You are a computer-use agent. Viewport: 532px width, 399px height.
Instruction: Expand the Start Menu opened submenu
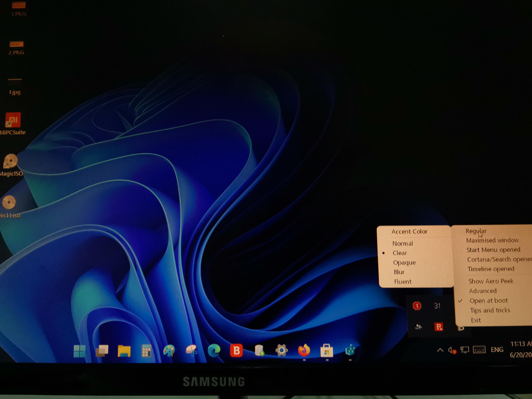[493, 250]
